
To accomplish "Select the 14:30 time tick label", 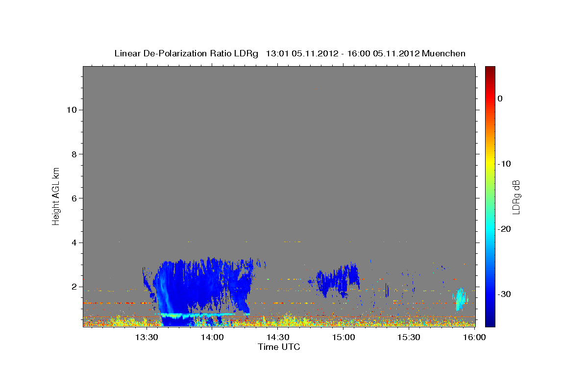I will (278, 338).
